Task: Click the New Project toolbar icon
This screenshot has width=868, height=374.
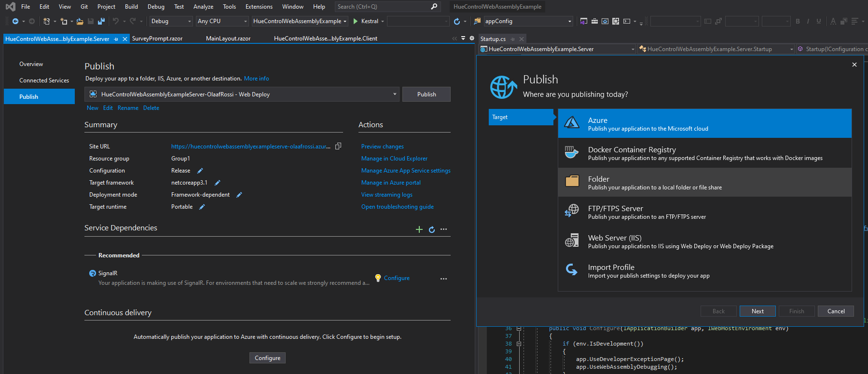Action: (46, 21)
